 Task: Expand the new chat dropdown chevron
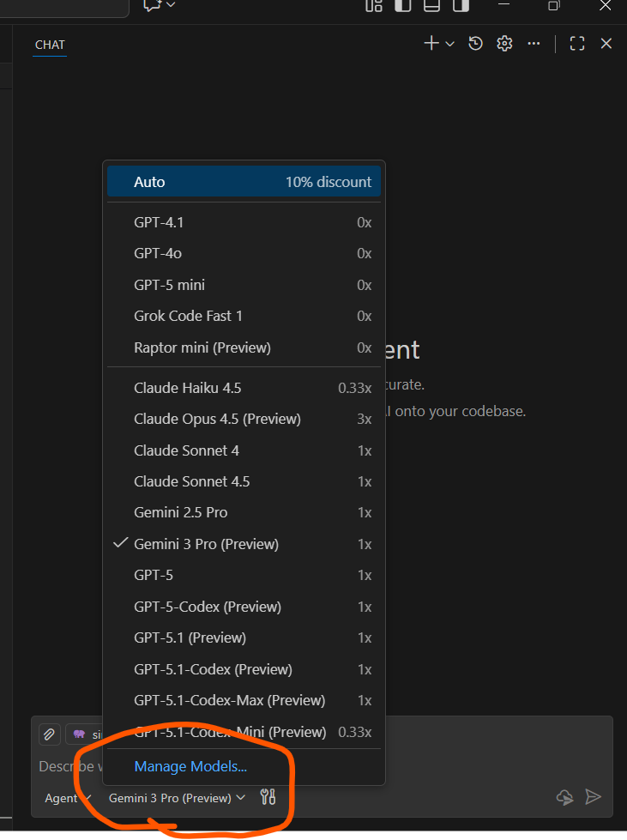pyautogui.click(x=450, y=44)
